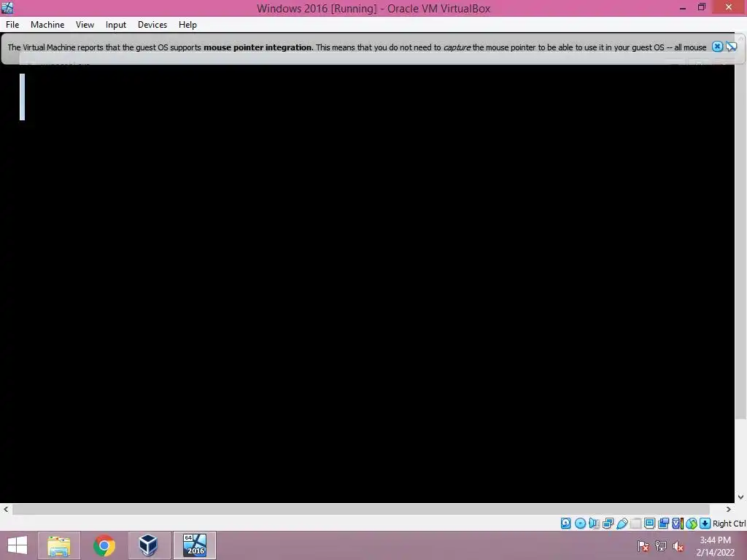Dismiss the mouse pointer integration notification
This screenshot has width=747, height=560.
point(717,47)
